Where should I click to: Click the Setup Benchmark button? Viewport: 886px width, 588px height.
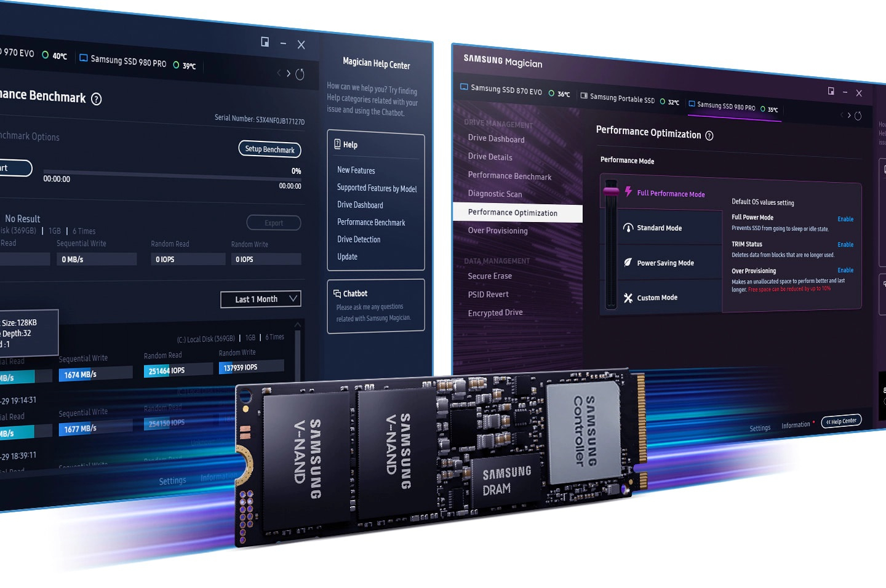tap(269, 149)
